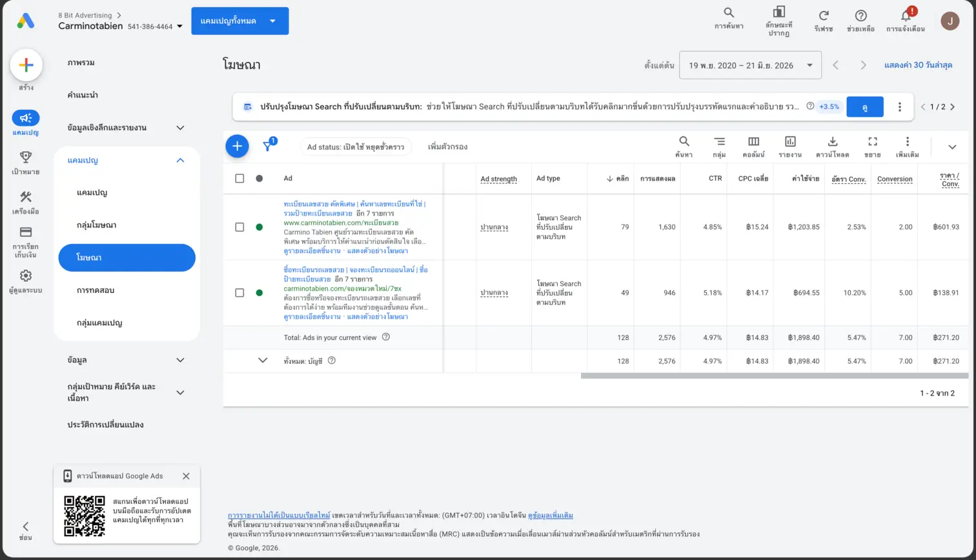This screenshot has width=976, height=560.
Task: Open the blue Create plus button
Action: [26, 65]
